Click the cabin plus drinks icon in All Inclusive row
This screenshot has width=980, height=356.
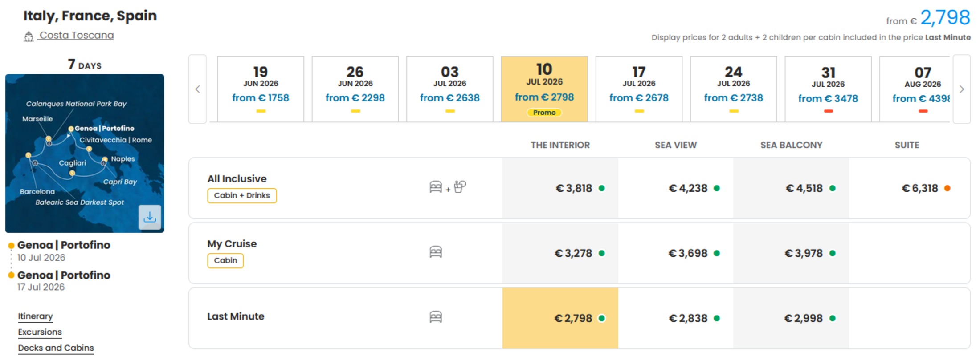click(448, 187)
